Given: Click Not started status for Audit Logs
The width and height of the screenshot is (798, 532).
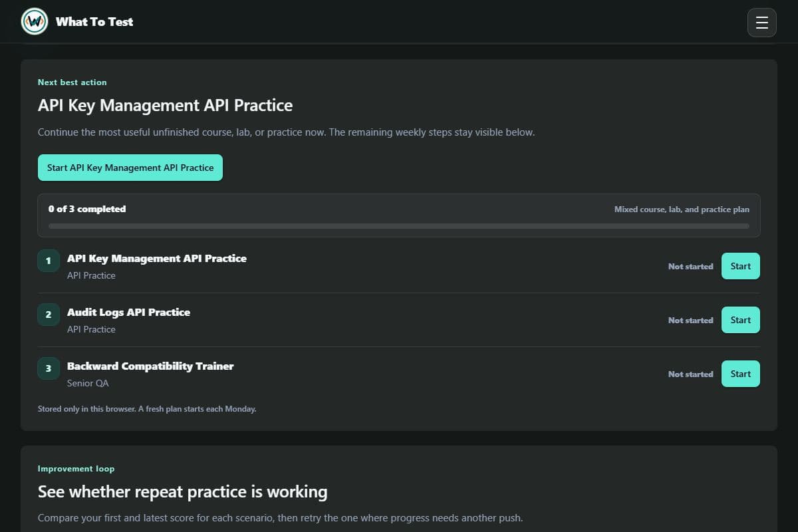Looking at the screenshot, I should (x=690, y=320).
